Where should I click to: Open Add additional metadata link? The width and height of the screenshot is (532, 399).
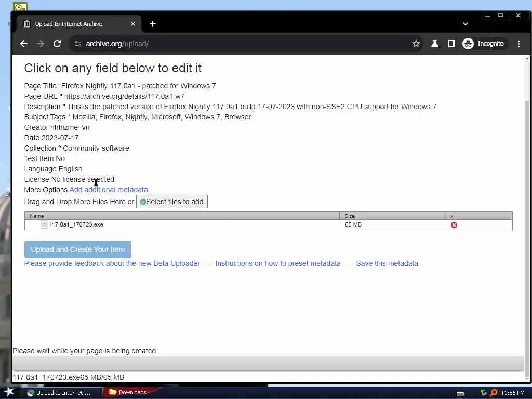pos(111,190)
